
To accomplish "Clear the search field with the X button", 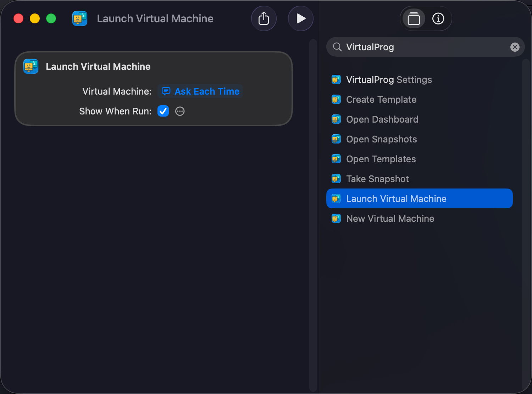I will 515,47.
